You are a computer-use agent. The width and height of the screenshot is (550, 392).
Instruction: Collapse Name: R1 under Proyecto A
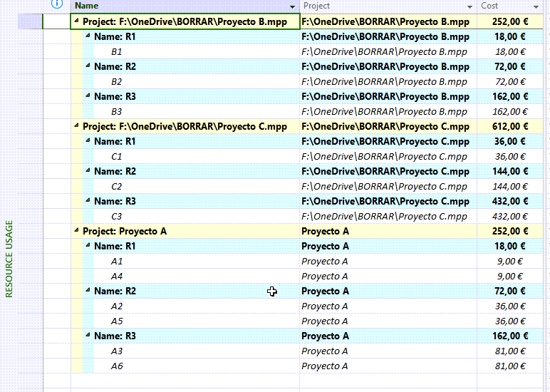[x=88, y=245]
